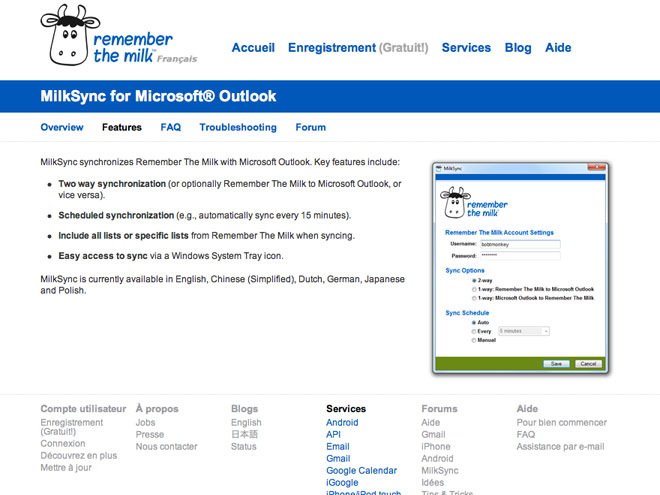Image resolution: width=660 pixels, height=495 pixels.
Task: Open the Presse footer link
Action: click(x=150, y=434)
